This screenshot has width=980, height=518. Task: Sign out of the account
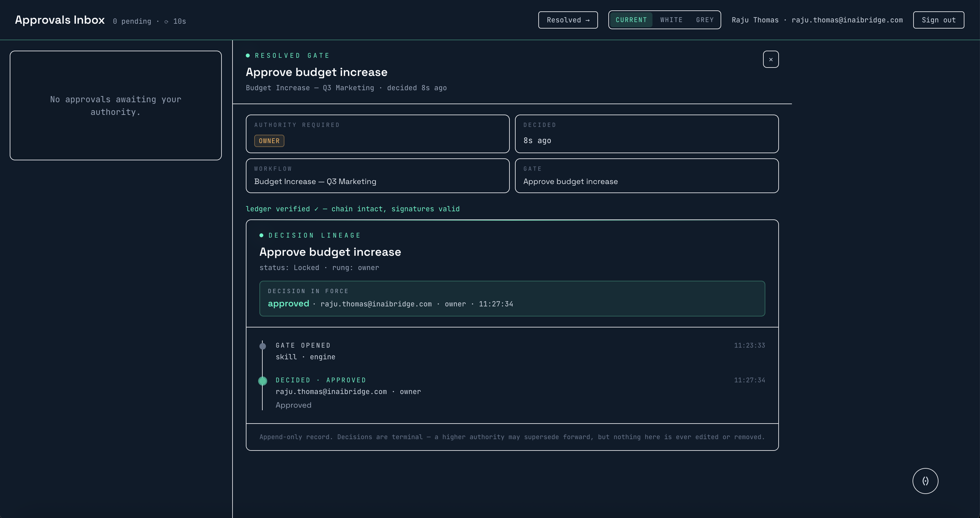click(938, 20)
